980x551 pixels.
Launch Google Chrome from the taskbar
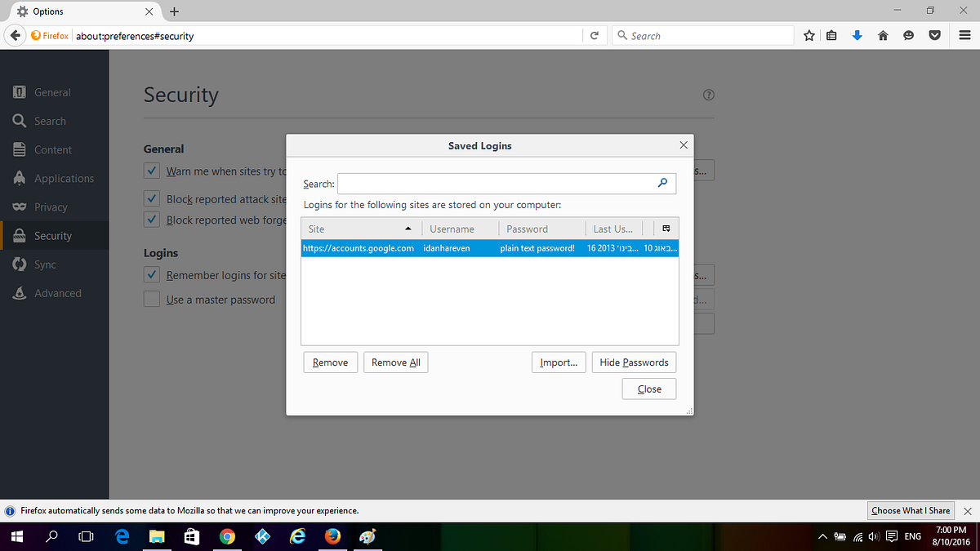[x=227, y=536]
